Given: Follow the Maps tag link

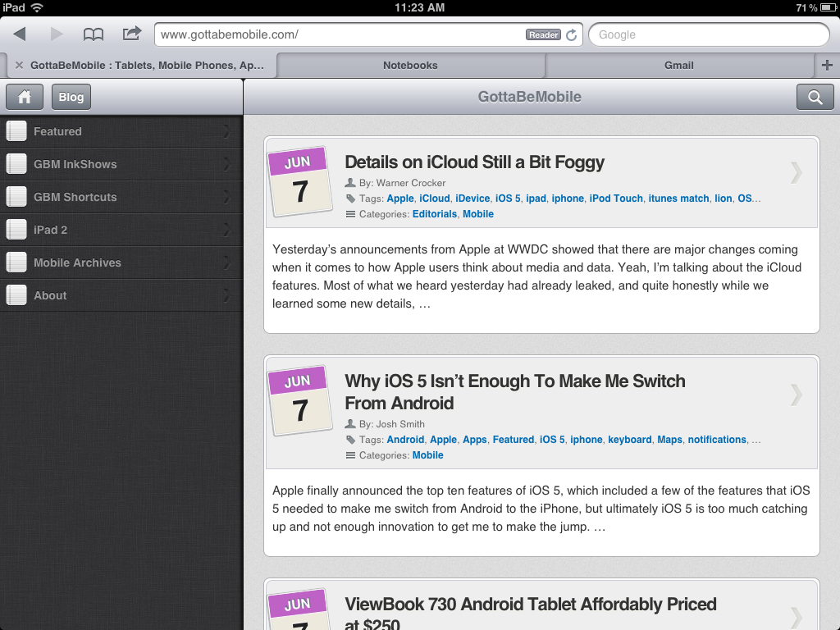Looking at the screenshot, I should [669, 440].
